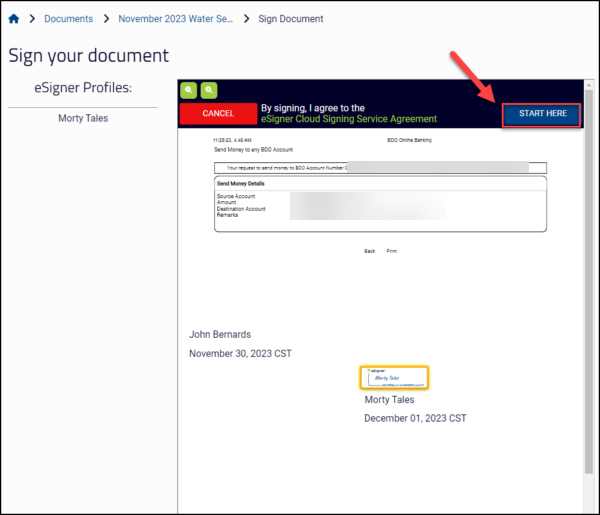
Task: Select the Morty Tales eSigner profile
Action: point(84,119)
